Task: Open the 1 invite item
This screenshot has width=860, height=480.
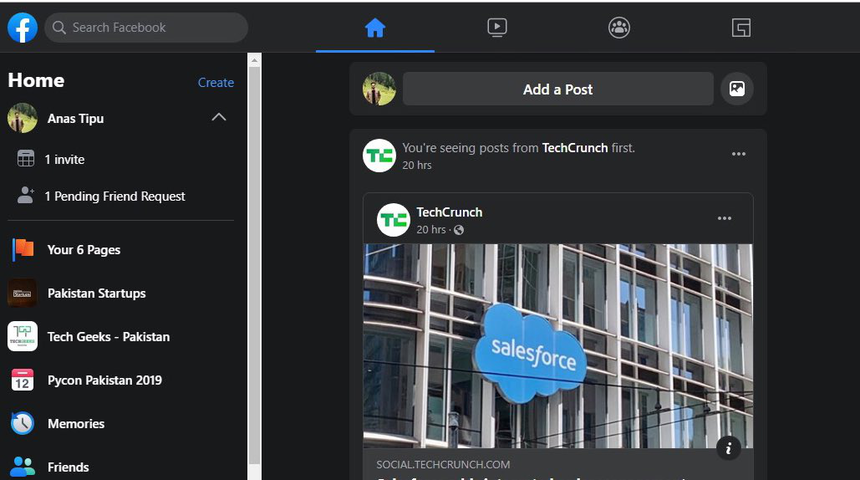Action: click(64, 160)
